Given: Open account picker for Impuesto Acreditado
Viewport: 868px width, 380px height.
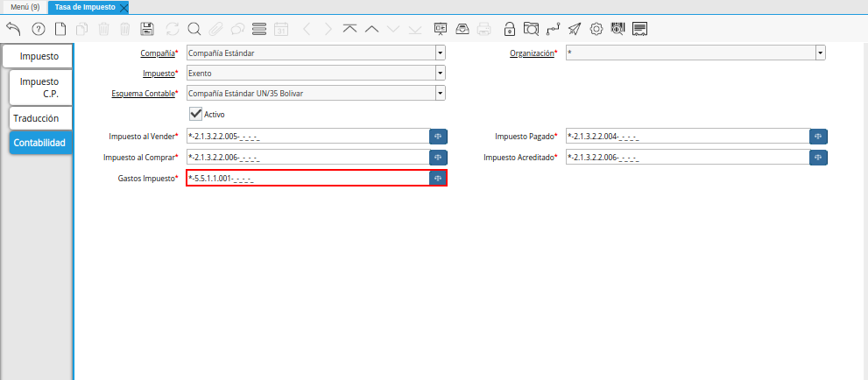Looking at the screenshot, I should coord(818,157).
